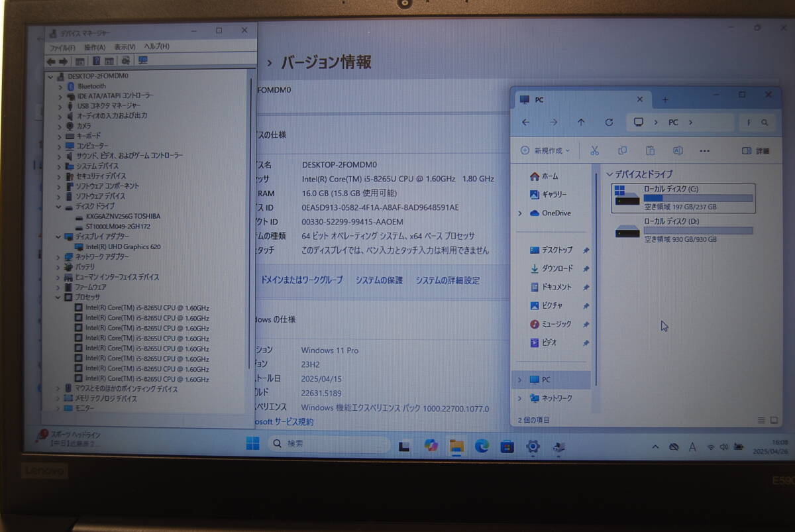Viewport: 795px width, 532px height.
Task: Select USB コネクタ マネージャー category
Action: click(x=103, y=105)
